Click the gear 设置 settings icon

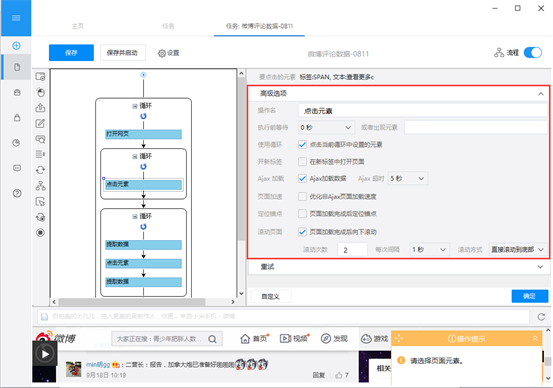coord(168,53)
